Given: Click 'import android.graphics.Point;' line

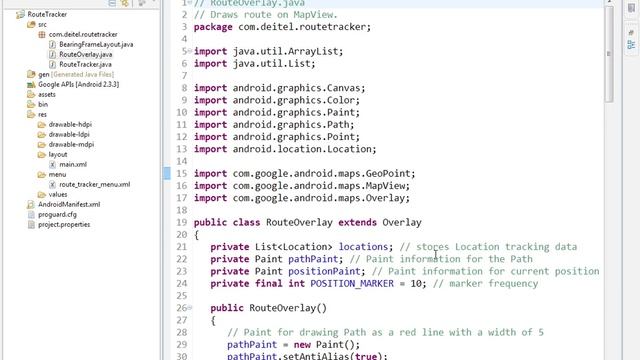Looking at the screenshot, I should pos(277,137).
